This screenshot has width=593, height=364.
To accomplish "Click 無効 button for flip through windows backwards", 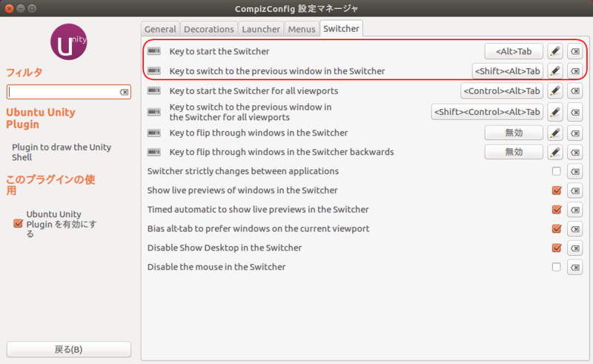I will click(514, 152).
